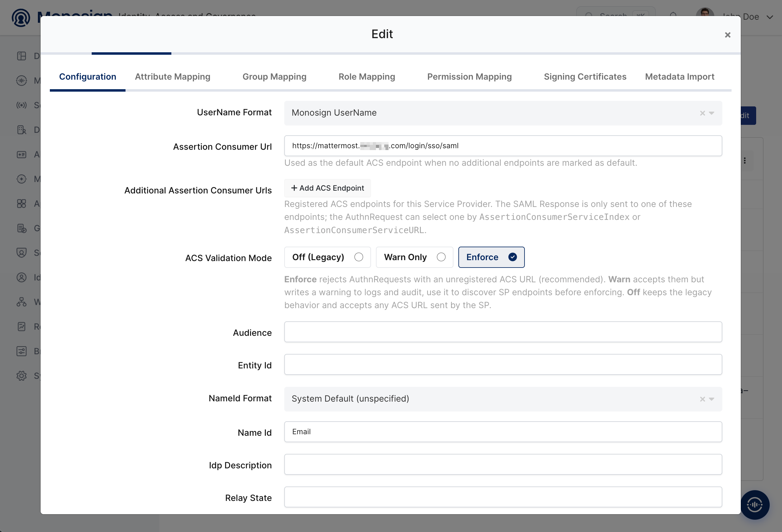Focus the Idp Description input field
The height and width of the screenshot is (532, 782).
coord(503,464)
